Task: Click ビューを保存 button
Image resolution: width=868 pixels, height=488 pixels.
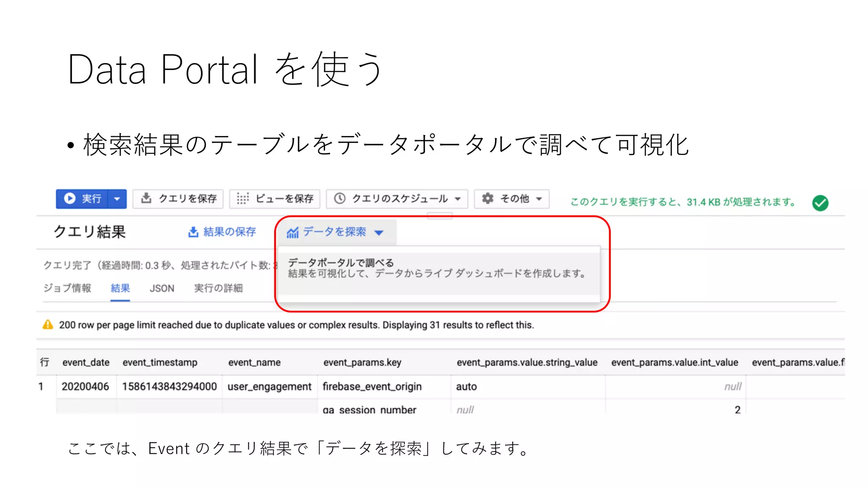Action: tap(275, 199)
